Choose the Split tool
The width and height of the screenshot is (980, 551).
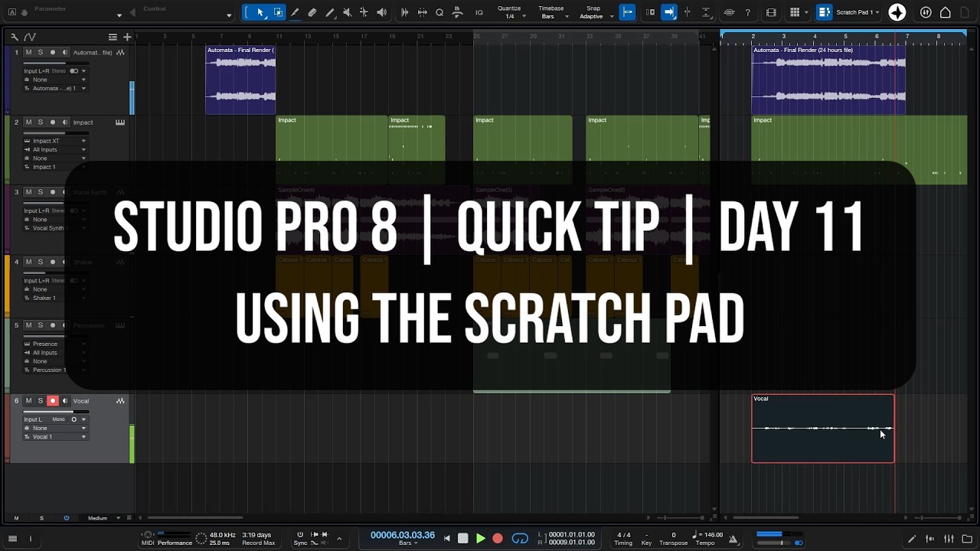[x=295, y=12]
